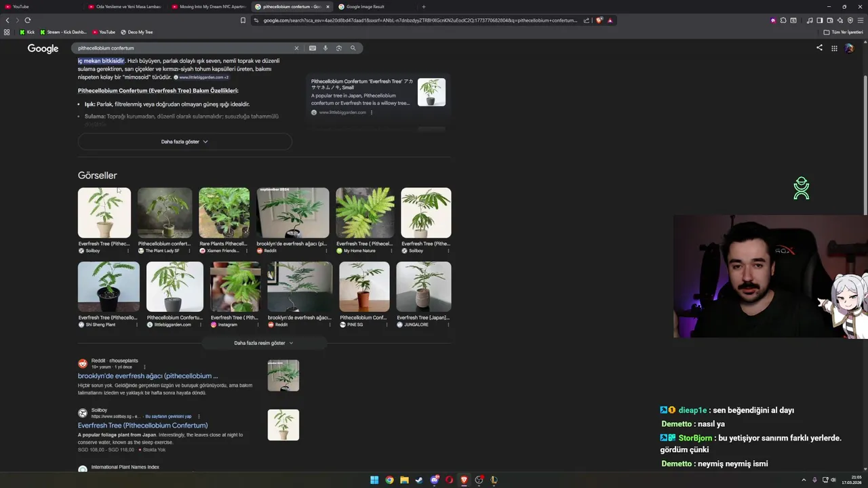
Task: Open options for My Home Nature image
Action: (x=392, y=251)
